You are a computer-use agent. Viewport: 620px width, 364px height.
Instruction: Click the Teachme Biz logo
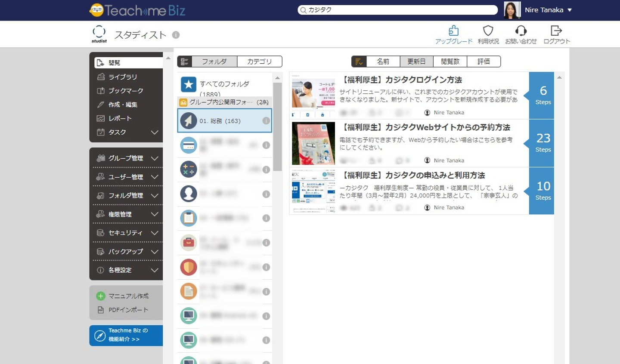pos(137,10)
